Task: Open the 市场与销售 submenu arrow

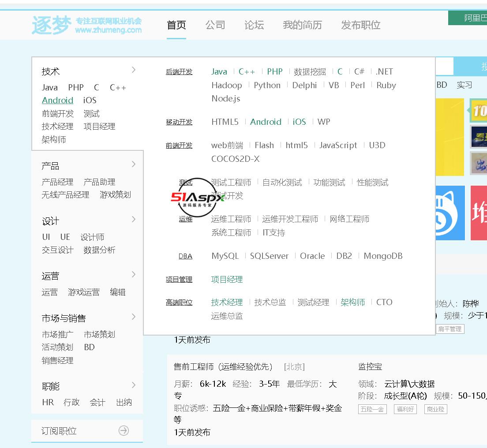Action: click(133, 317)
